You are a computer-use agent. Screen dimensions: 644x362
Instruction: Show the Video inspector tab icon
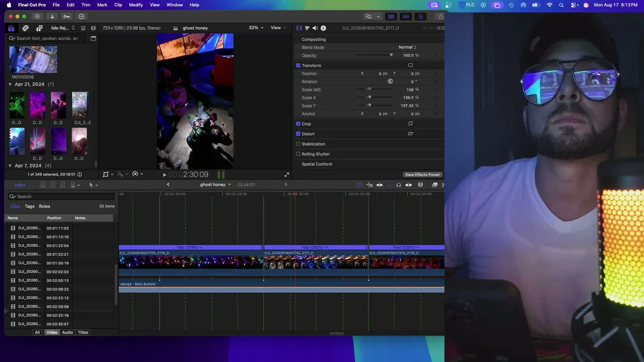[299, 28]
